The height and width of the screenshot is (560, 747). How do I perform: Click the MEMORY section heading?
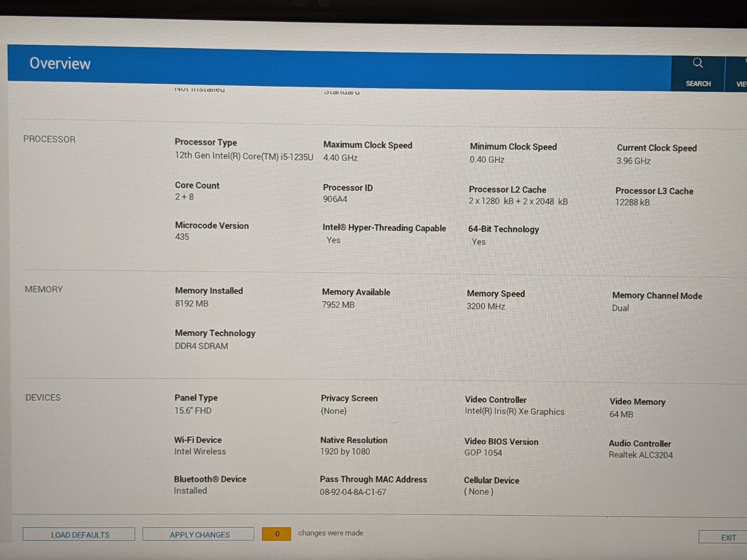[44, 289]
